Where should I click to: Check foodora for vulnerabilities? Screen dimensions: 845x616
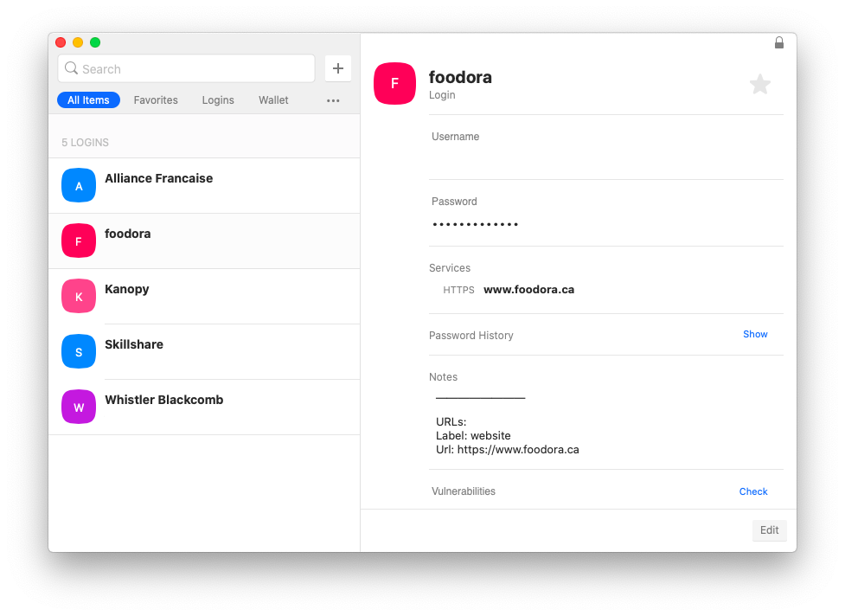(x=752, y=491)
